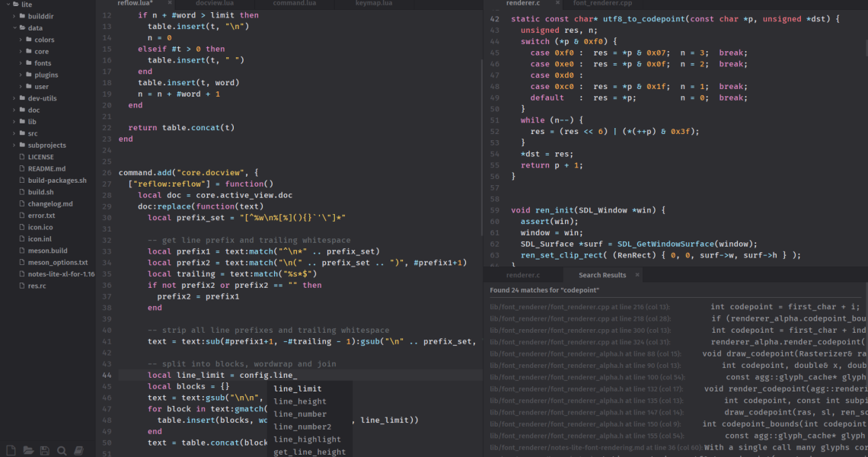
Task: Click the open folder icon in bottom toolbar
Action: (x=28, y=450)
